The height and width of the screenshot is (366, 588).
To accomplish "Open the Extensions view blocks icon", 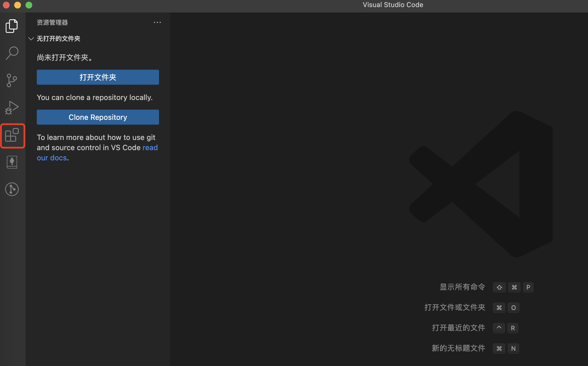I will tap(12, 135).
